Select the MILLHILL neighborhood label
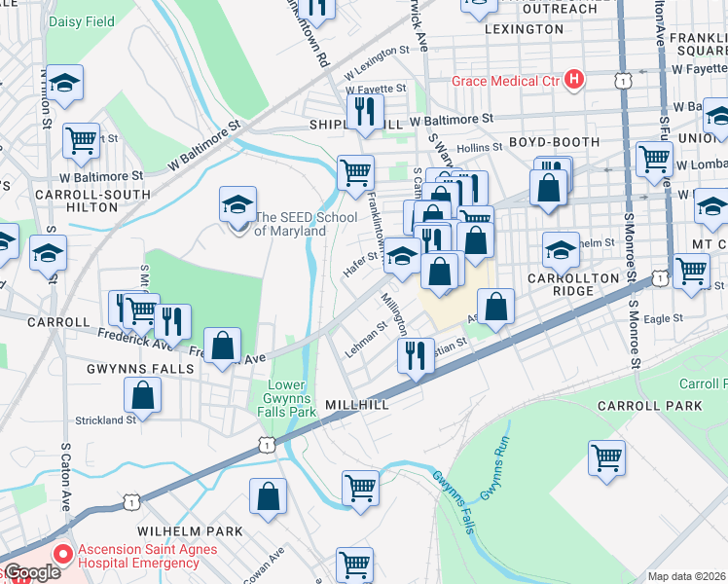728x584 pixels. tap(356, 405)
